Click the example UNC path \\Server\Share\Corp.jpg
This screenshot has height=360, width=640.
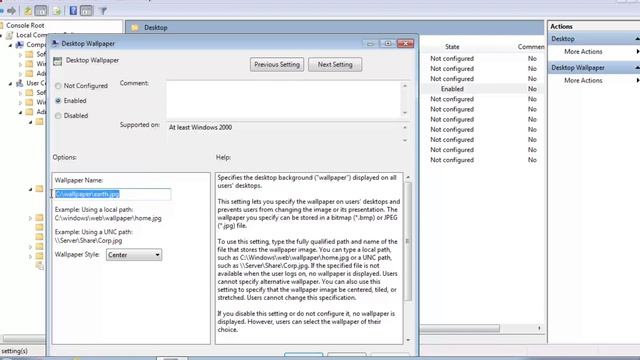(x=89, y=240)
